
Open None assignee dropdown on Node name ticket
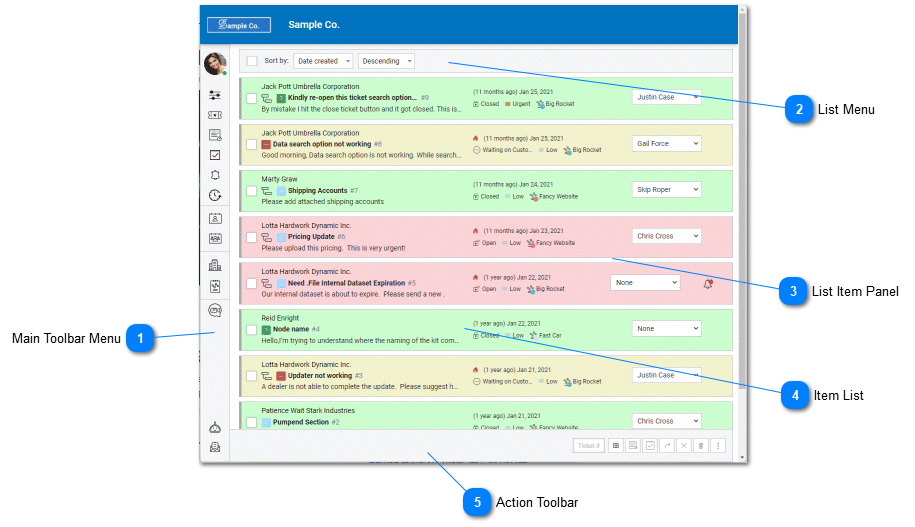[666, 329]
